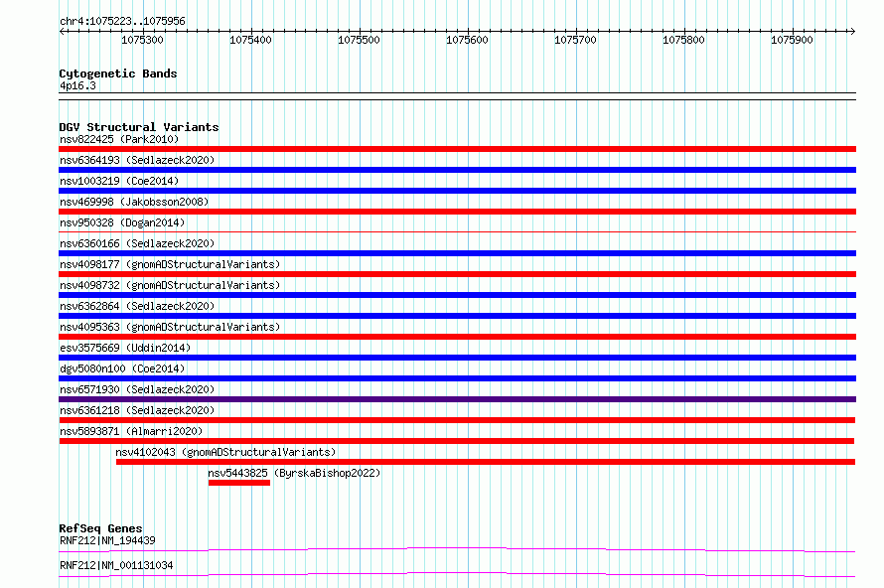Open the RNF212|NM_194439 gene label
This screenshot has width=884, height=588.
(x=107, y=540)
